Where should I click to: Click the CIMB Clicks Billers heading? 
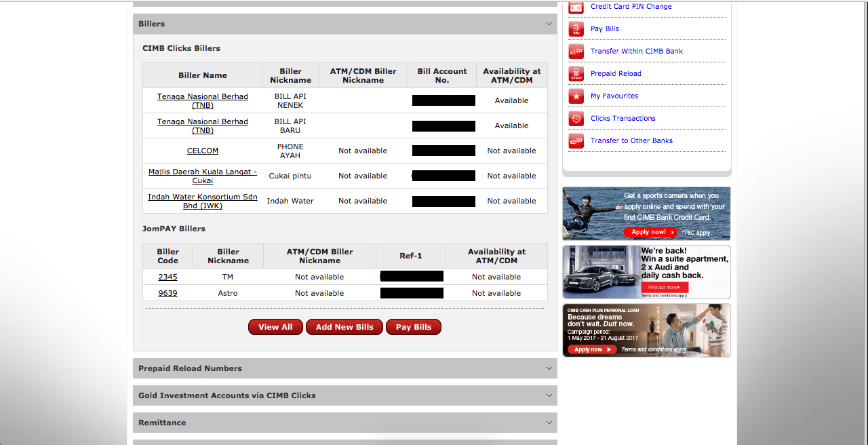[181, 48]
